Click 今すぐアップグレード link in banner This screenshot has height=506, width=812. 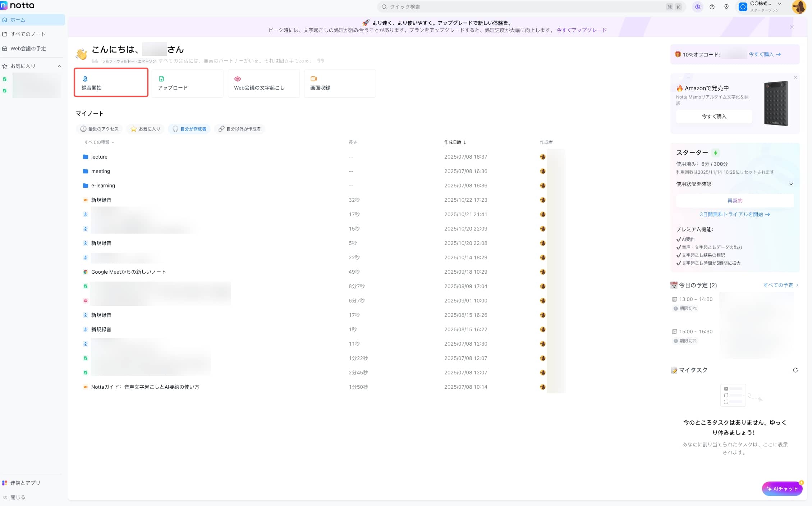(581, 30)
